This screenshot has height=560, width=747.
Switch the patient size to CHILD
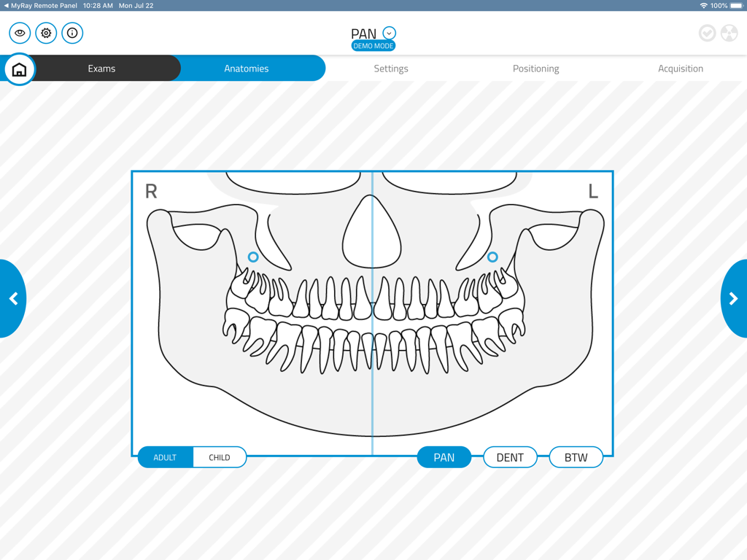coord(218,457)
